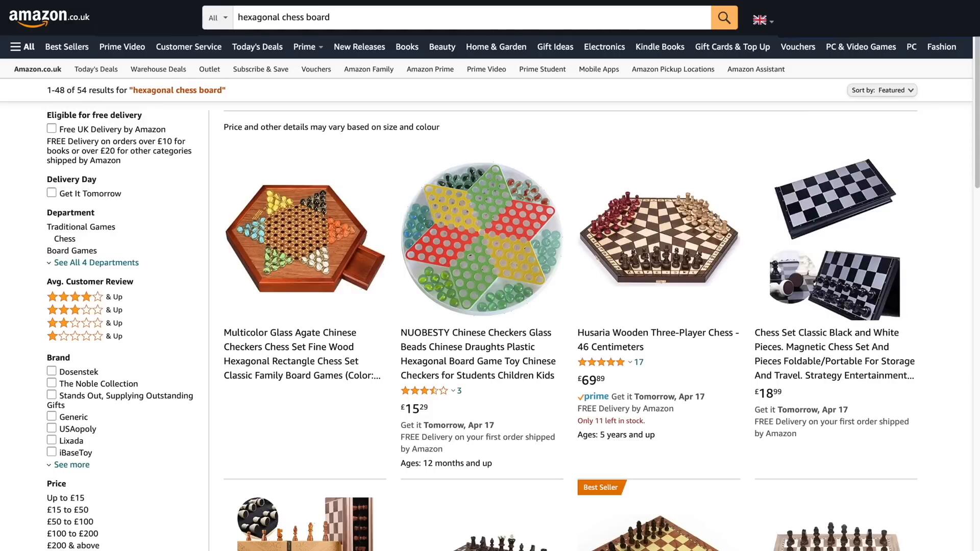Image resolution: width=980 pixels, height=551 pixels.
Task: Click the orange search magnifier button
Action: point(724,18)
